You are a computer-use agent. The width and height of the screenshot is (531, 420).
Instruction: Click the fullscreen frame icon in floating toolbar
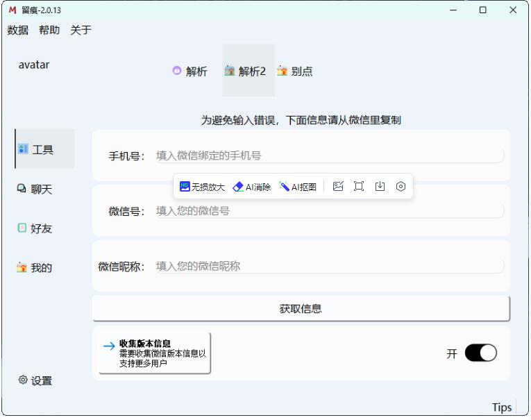tap(359, 186)
